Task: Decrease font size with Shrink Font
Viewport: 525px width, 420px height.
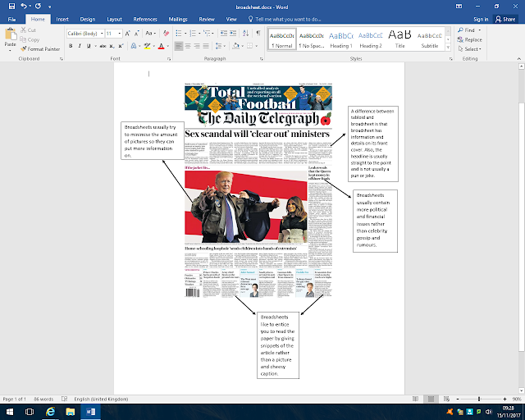Action: pos(137,33)
